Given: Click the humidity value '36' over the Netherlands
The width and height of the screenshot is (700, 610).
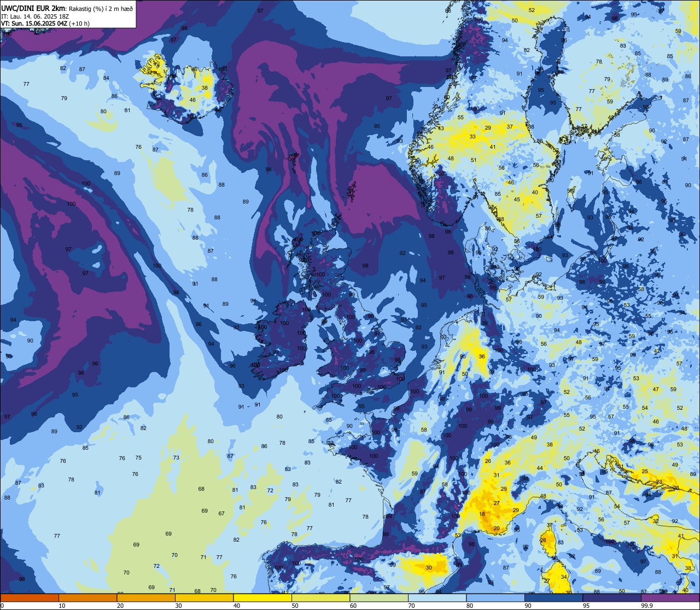Looking at the screenshot, I should (x=482, y=357).
